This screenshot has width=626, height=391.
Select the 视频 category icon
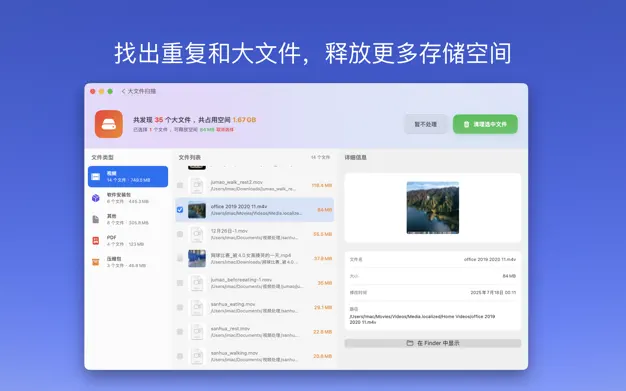click(x=96, y=177)
